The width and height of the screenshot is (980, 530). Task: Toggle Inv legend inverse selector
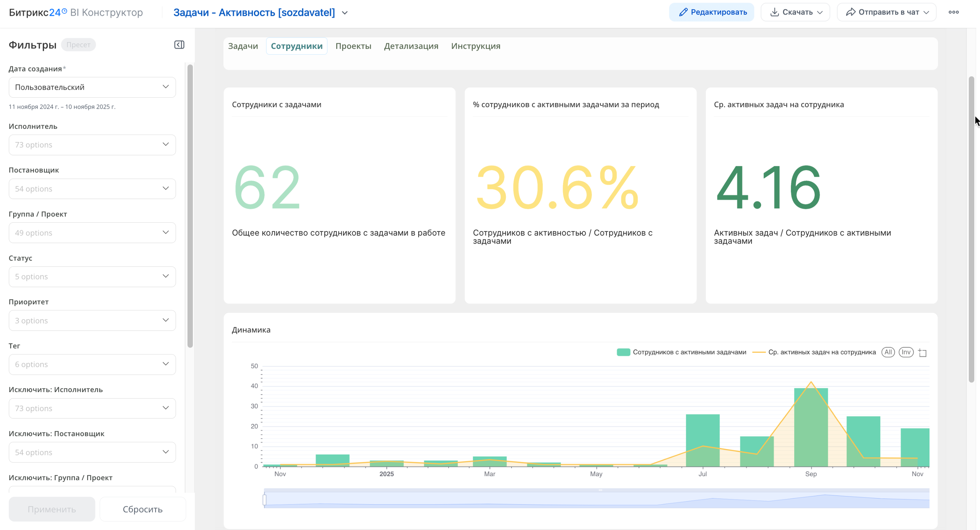coord(906,352)
